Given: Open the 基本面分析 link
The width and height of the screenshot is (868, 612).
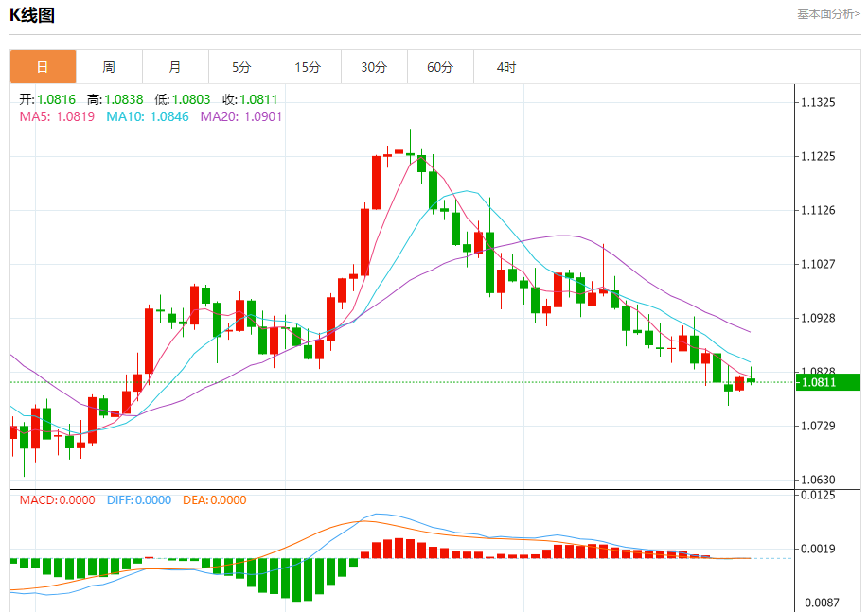Looking at the screenshot, I should tap(828, 14).
